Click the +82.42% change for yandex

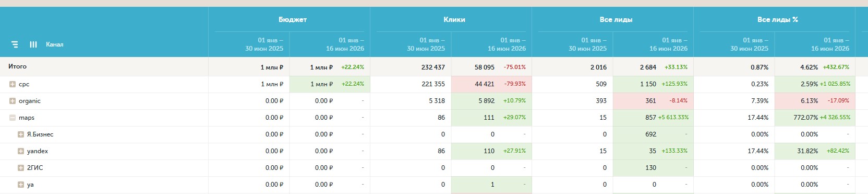point(838,151)
